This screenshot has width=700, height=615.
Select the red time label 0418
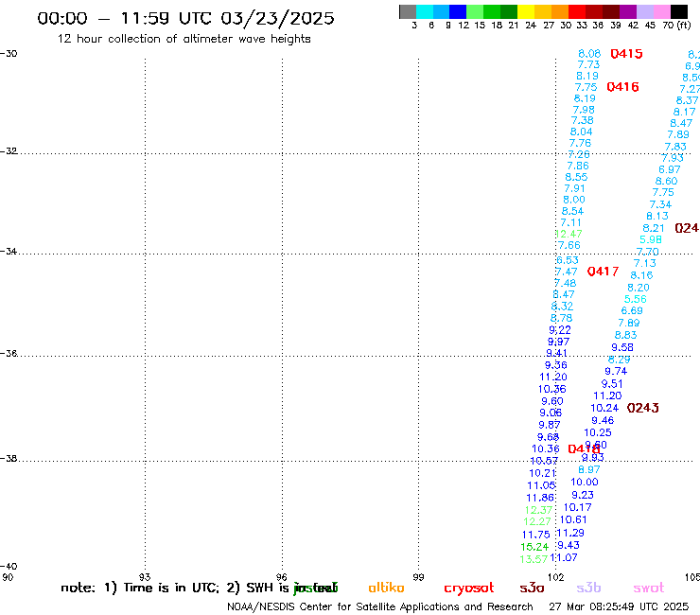pyautogui.click(x=584, y=448)
